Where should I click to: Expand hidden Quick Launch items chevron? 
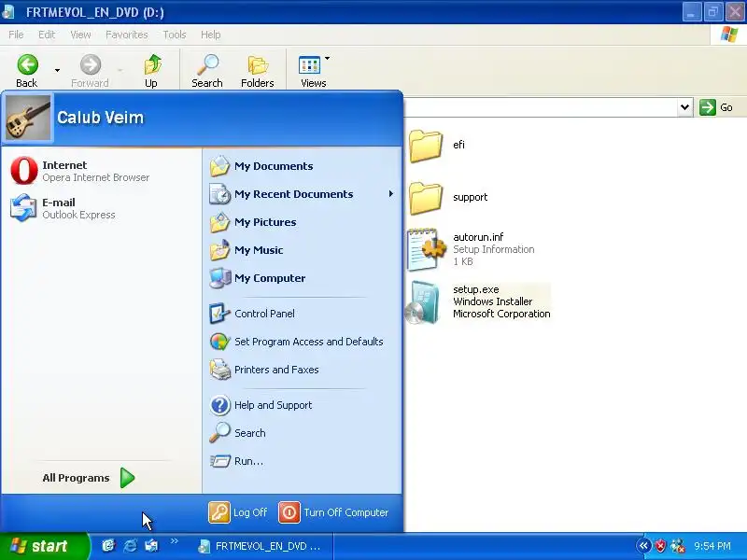[175, 540]
